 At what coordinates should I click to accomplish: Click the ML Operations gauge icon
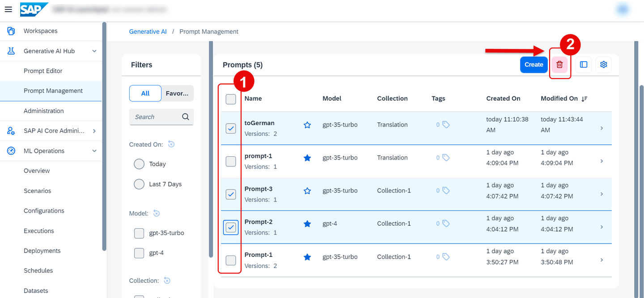[11, 151]
